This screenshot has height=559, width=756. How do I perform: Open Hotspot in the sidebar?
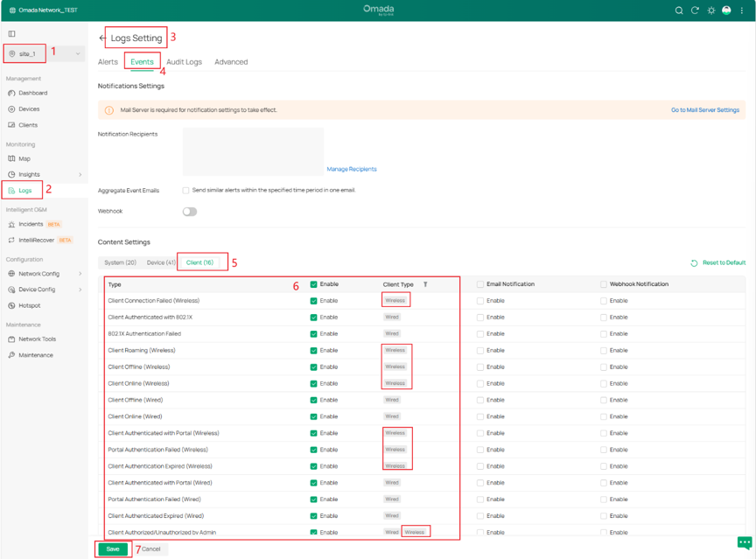click(x=30, y=305)
